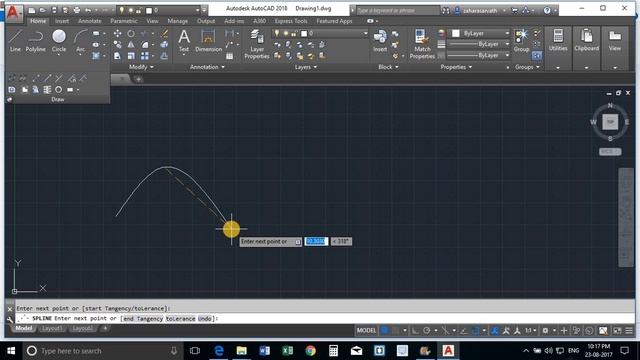Open the linetype ByLayer dropdown

pyautogui.click(x=478, y=55)
